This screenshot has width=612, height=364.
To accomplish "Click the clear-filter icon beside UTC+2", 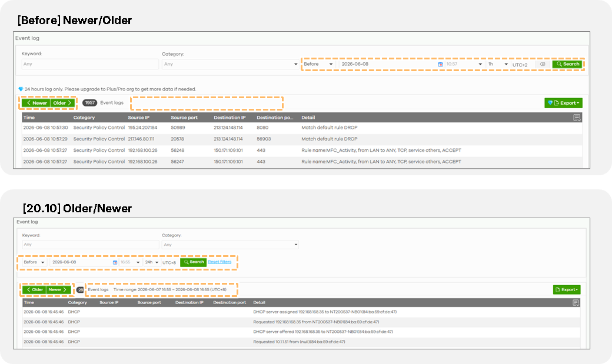I will tap(543, 64).
